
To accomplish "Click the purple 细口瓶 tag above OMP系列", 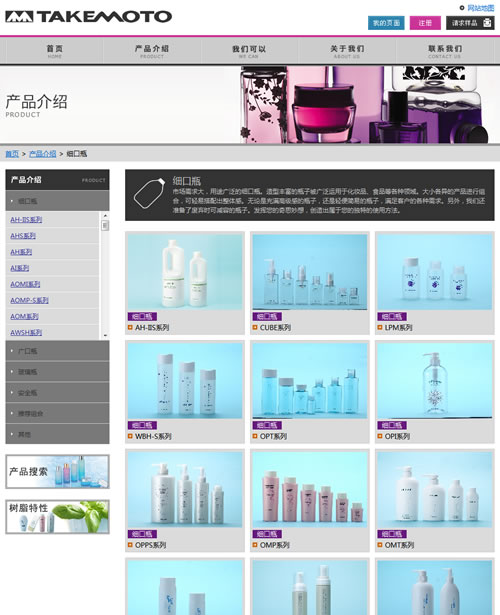I will (267, 534).
